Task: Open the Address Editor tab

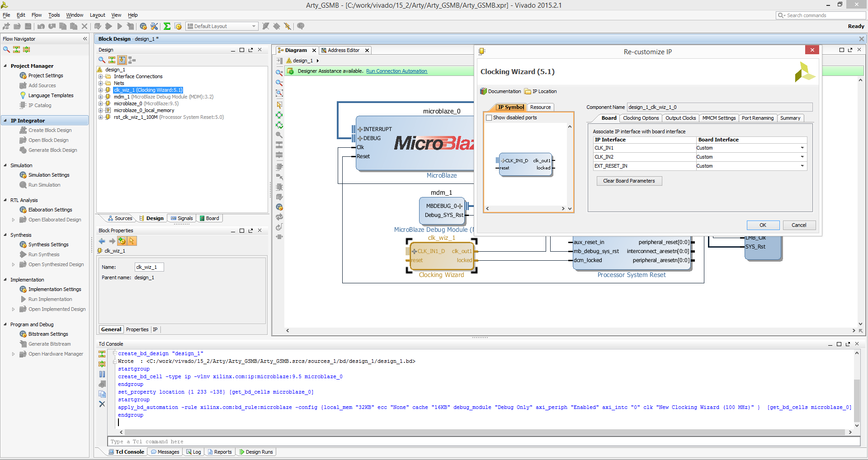Action: [x=344, y=50]
